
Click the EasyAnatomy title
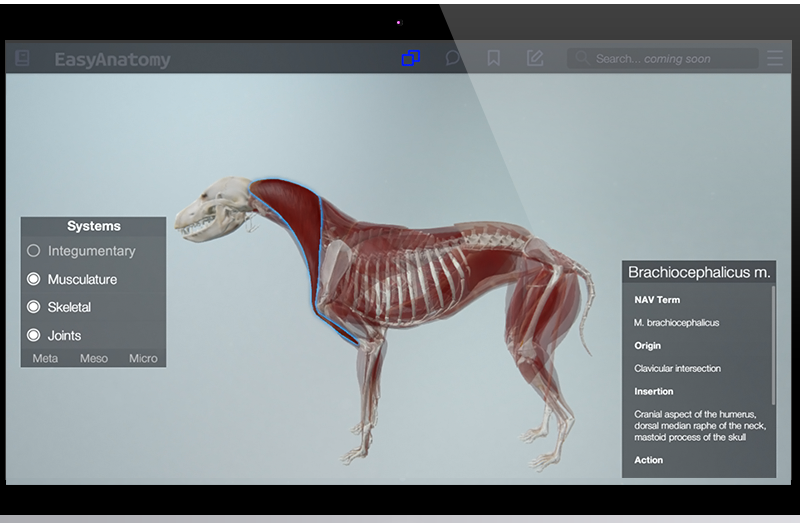coord(112,59)
